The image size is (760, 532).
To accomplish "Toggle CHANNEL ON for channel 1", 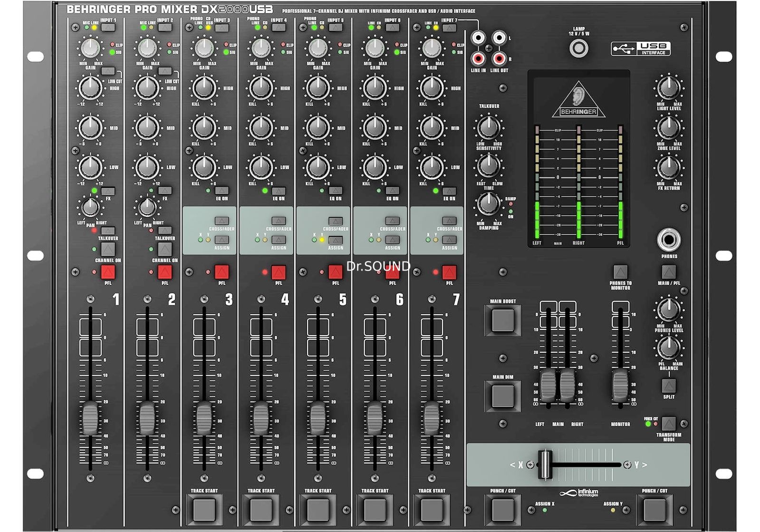I will (x=108, y=250).
